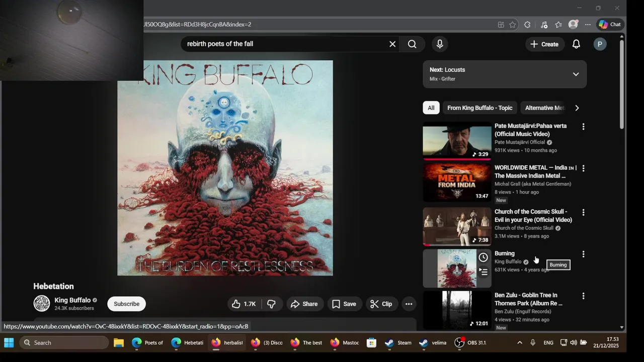Switch to Firefox (3) Disco window in taskbar
The image size is (644, 362).
267,343
